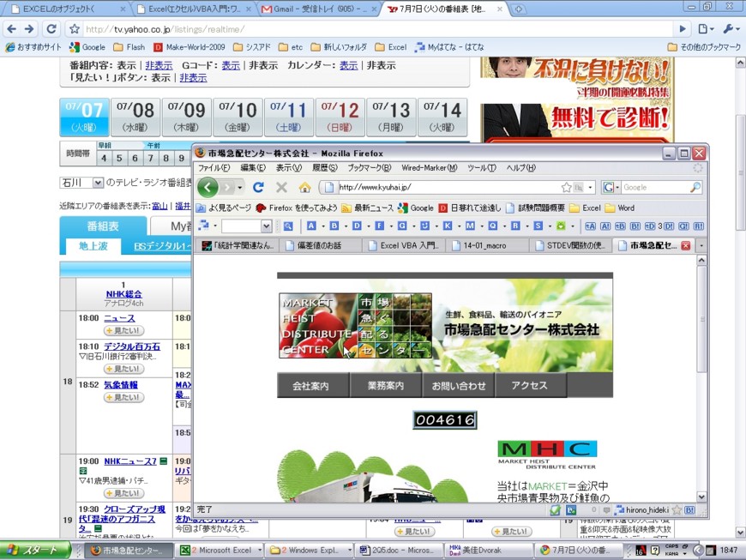Open Firefox list-all-tabs dropdown

click(701, 245)
